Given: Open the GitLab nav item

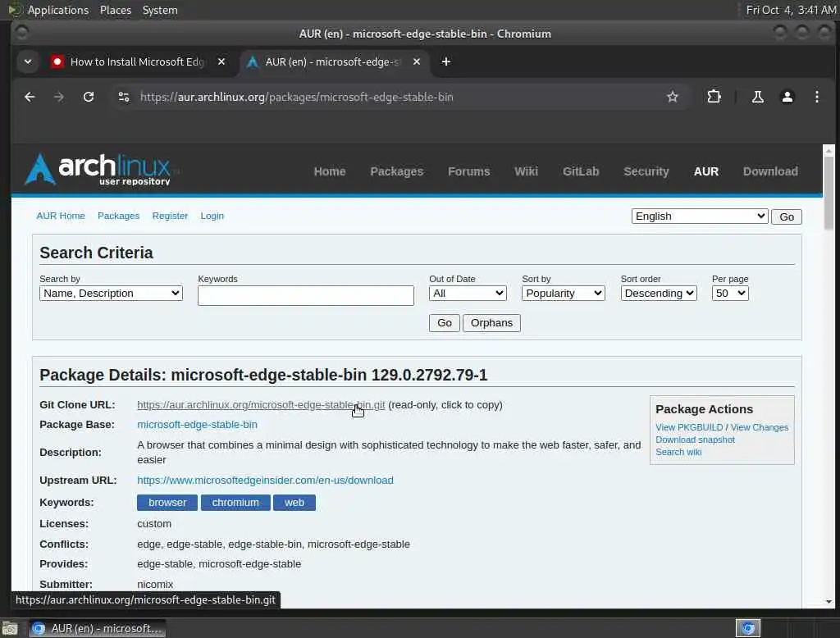Looking at the screenshot, I should point(581,171).
